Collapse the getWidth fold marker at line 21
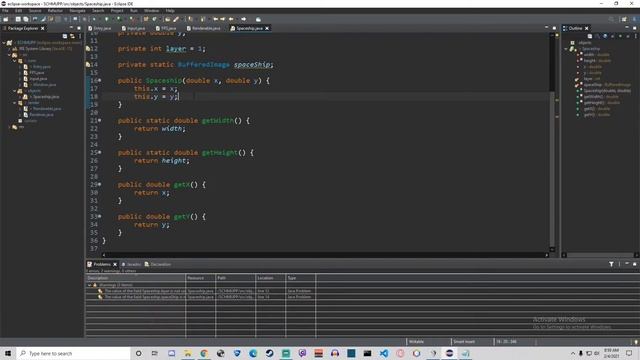Viewport: 640px width, 360px height. [x=100, y=120]
